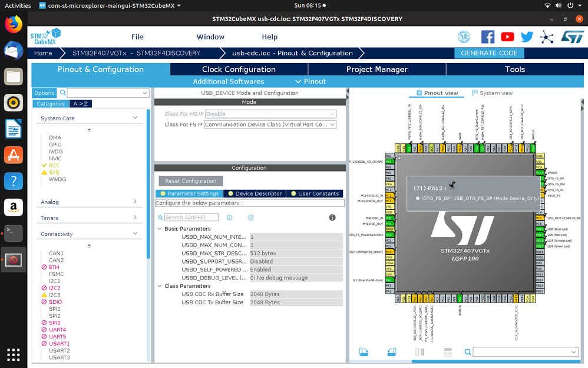Switch peripheral list to A->Z view
Screen dimensions: 588x368
(x=81, y=104)
